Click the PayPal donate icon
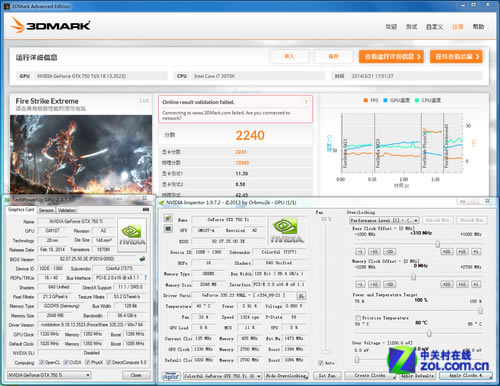500x386 pixels. [x=171, y=376]
